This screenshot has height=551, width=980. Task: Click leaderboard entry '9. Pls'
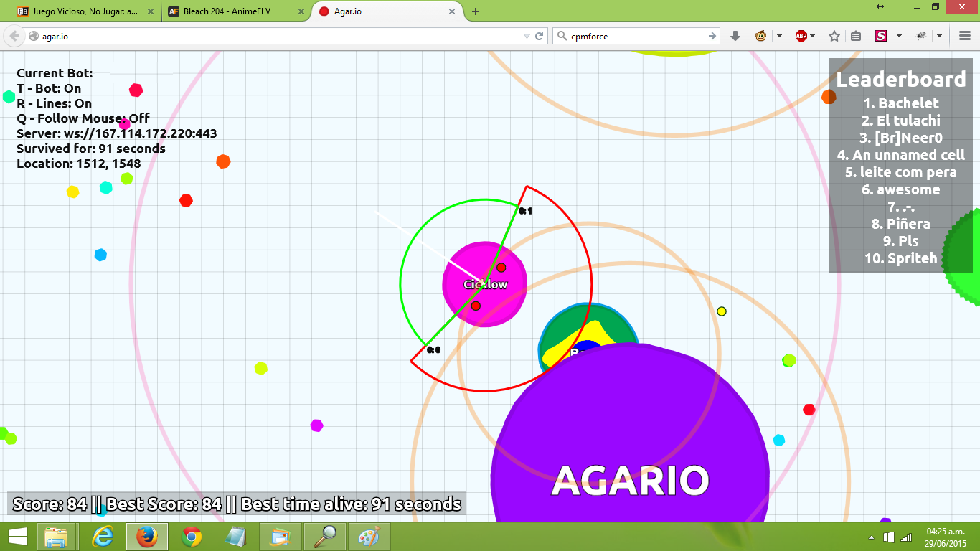coord(901,241)
